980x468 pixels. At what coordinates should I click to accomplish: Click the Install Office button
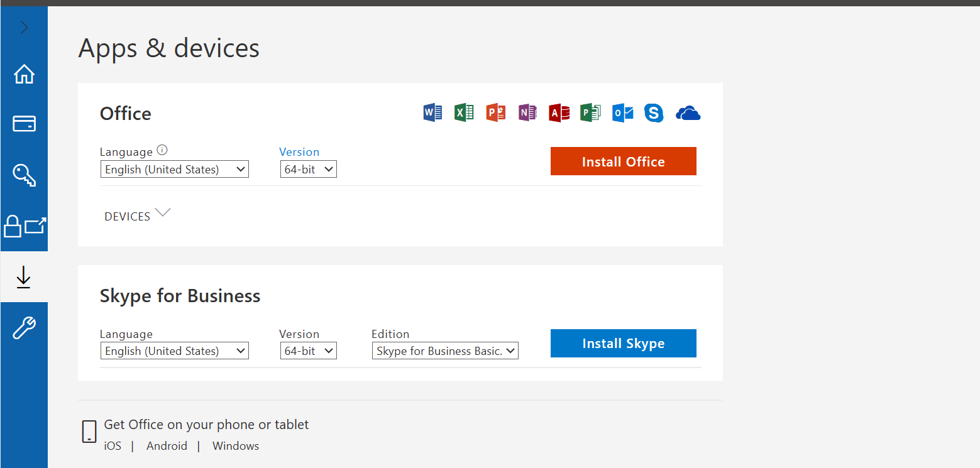(624, 161)
